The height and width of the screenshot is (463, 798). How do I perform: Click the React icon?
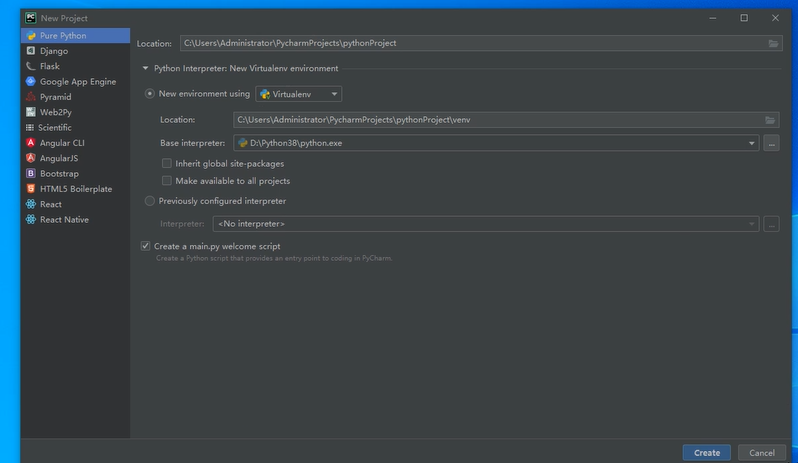click(x=31, y=204)
